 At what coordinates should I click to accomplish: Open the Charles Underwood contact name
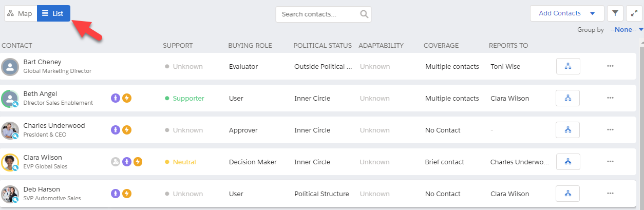tap(54, 126)
